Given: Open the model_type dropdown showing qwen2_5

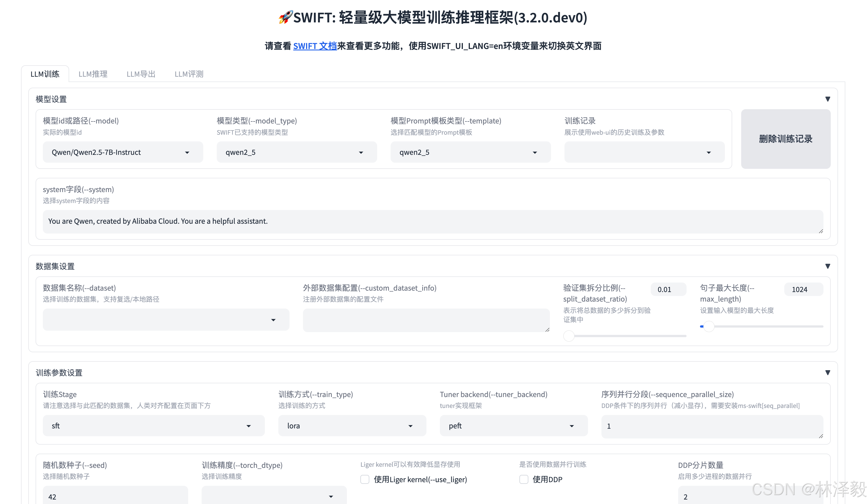Looking at the screenshot, I should click(x=296, y=152).
